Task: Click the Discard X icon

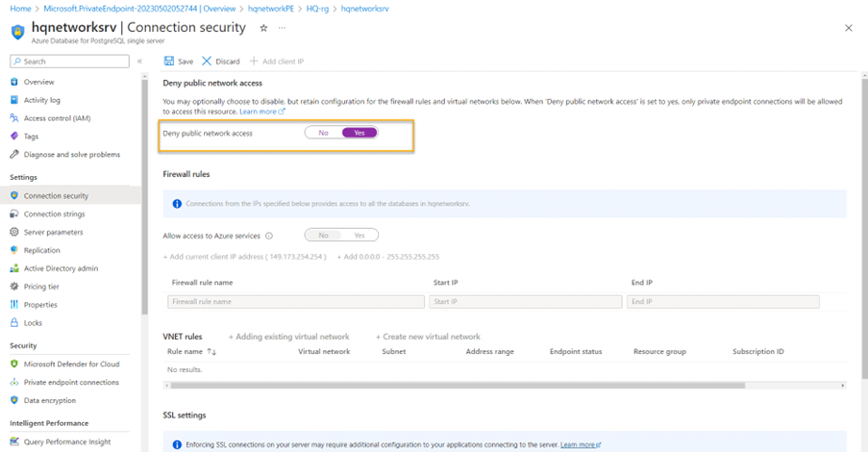Action: (x=207, y=62)
